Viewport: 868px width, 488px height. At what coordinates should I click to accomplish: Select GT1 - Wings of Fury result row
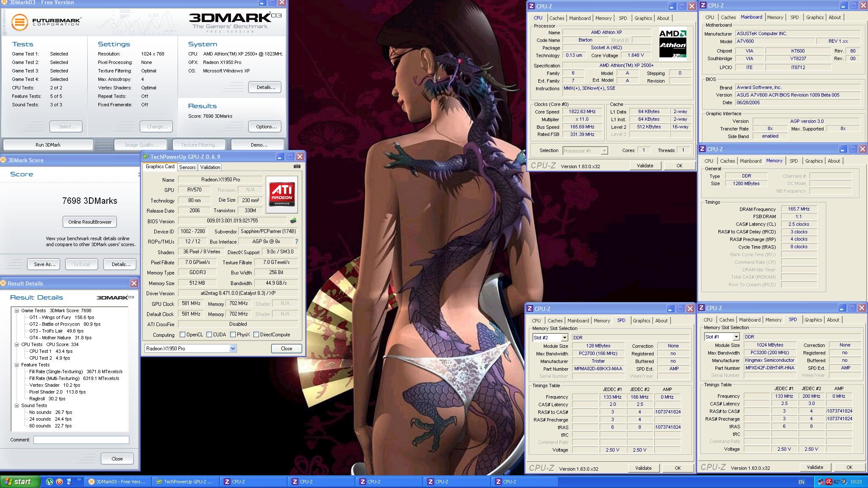61,317
